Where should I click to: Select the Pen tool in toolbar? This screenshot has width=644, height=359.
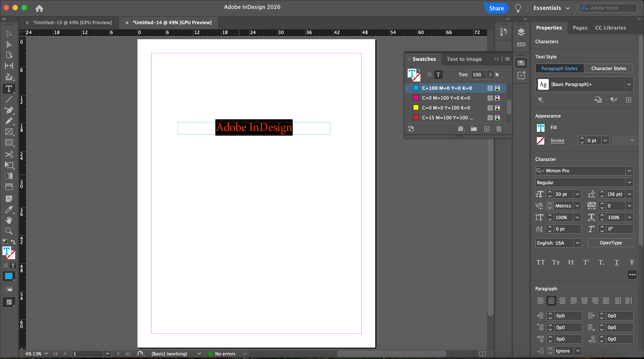[9, 110]
